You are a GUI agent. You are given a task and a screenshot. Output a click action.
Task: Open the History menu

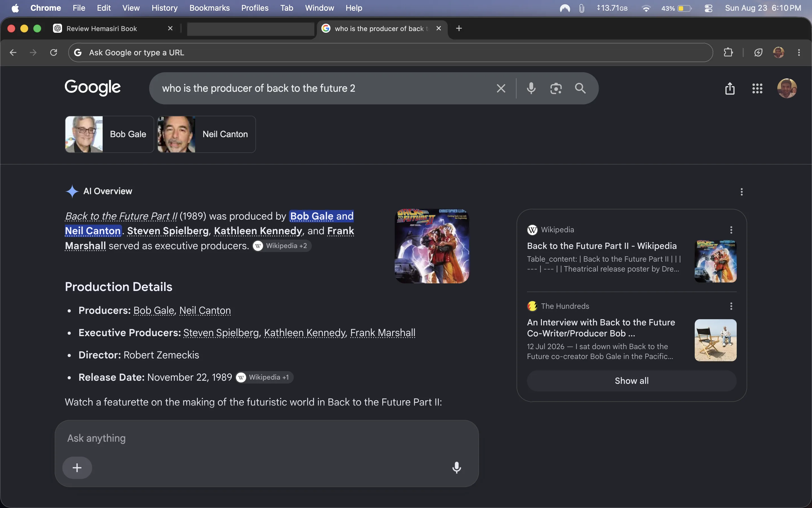tap(164, 8)
